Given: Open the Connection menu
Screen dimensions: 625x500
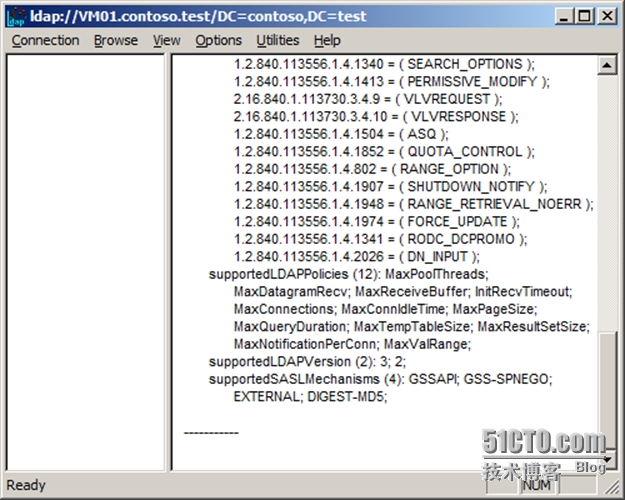Looking at the screenshot, I should pos(45,40).
